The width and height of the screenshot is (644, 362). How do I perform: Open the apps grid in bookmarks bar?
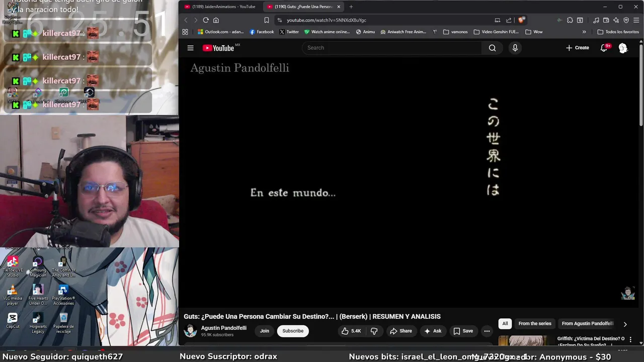[x=185, y=32]
